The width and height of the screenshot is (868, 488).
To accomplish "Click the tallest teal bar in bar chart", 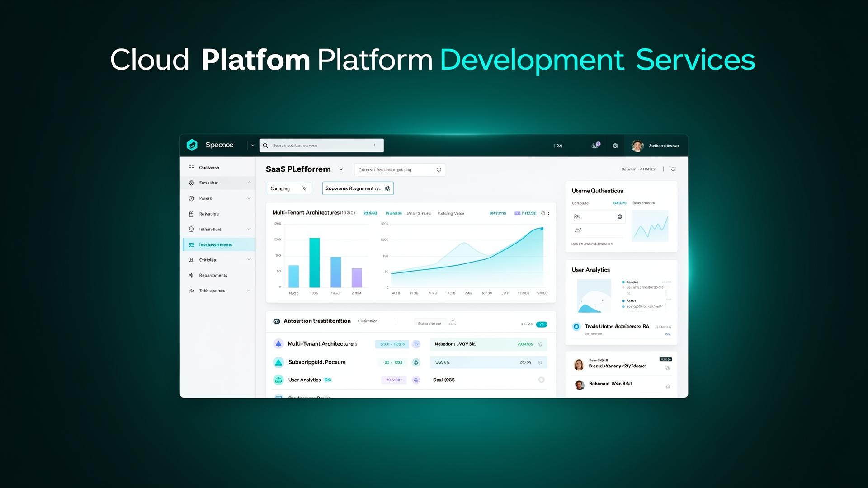I will point(314,263).
